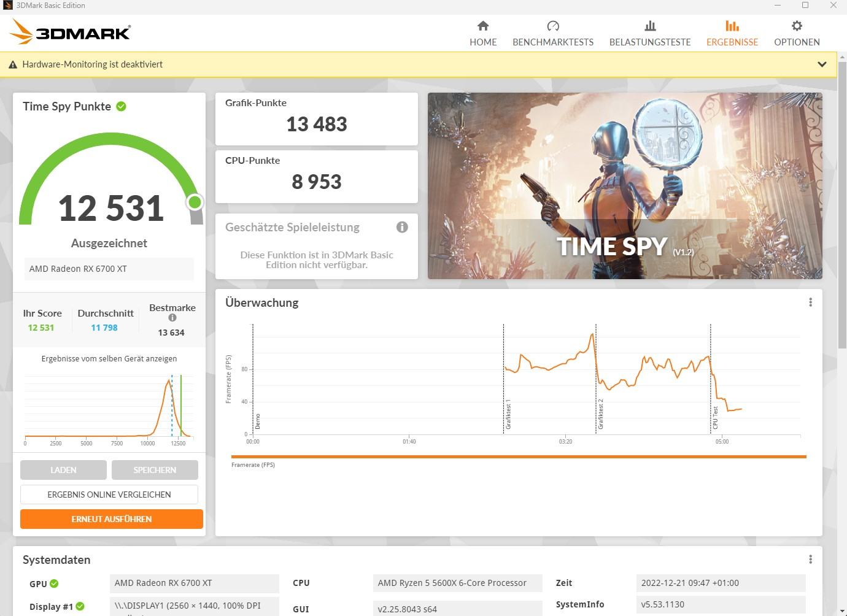Click the options gear icon
The height and width of the screenshot is (616, 847).
797,26
